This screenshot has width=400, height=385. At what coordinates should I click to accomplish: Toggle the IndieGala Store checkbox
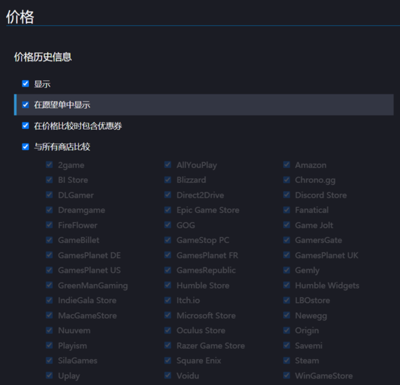pos(49,300)
